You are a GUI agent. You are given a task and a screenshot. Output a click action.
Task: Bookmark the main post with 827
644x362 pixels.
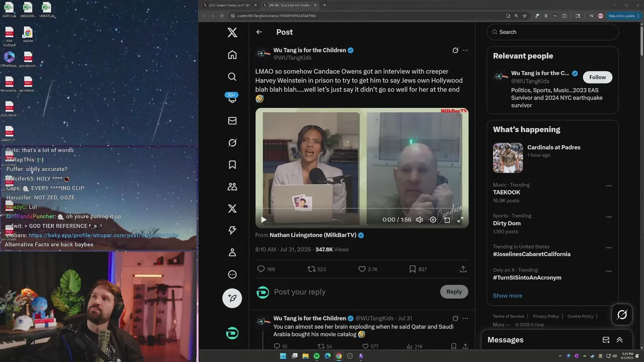click(x=418, y=269)
